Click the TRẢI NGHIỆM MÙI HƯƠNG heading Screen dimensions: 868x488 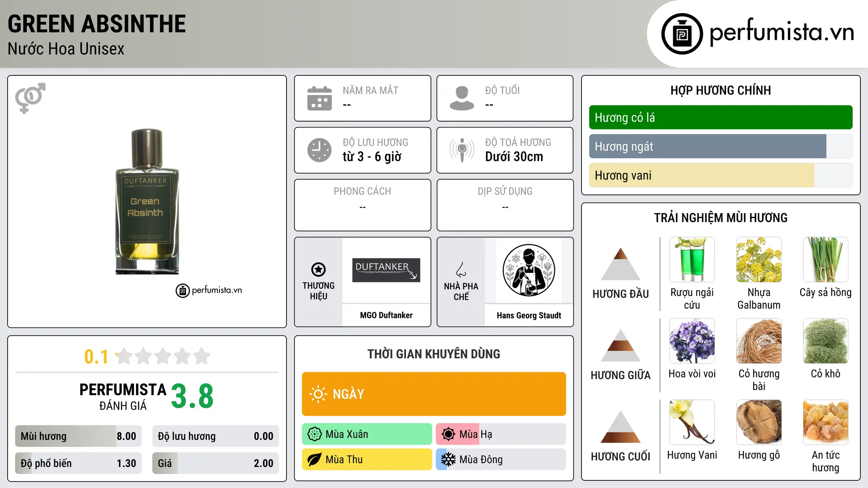[x=721, y=218]
